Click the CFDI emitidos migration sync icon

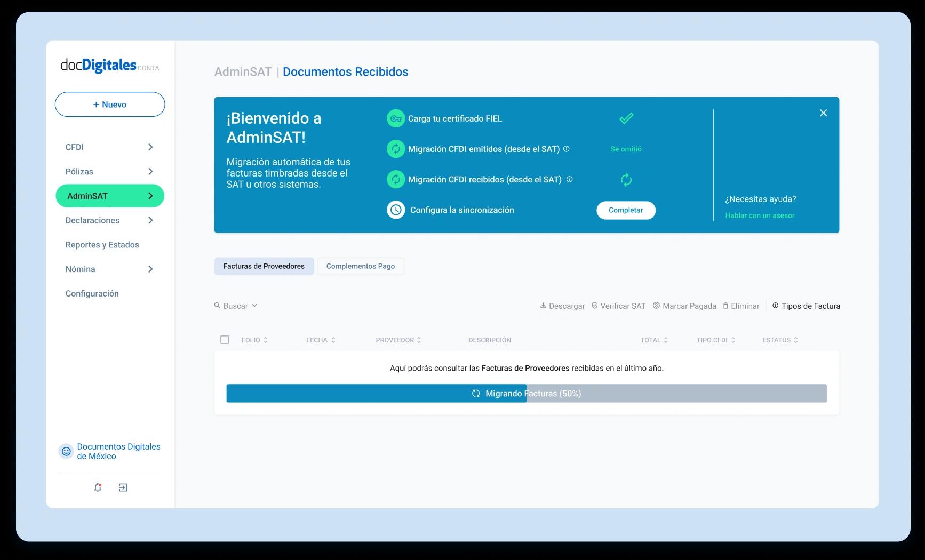396,149
